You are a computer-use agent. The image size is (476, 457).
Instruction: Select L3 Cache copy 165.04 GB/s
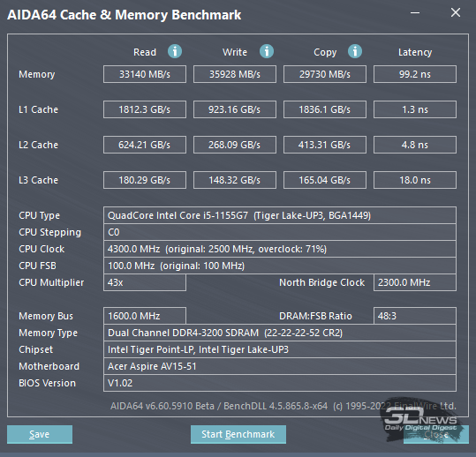click(x=325, y=180)
